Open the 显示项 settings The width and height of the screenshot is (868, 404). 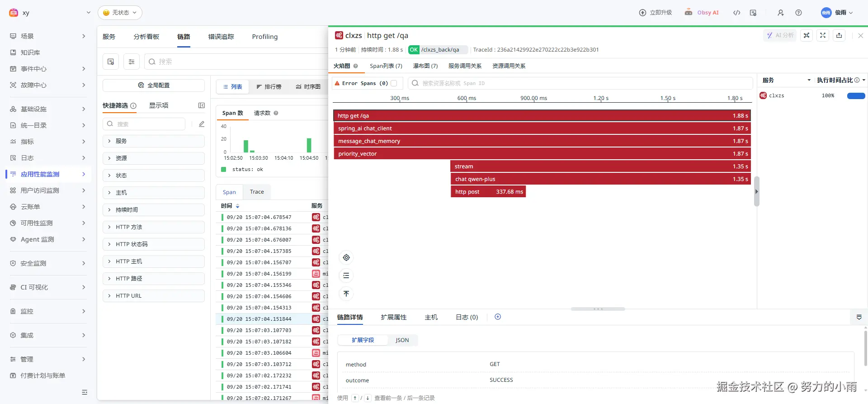[159, 105]
